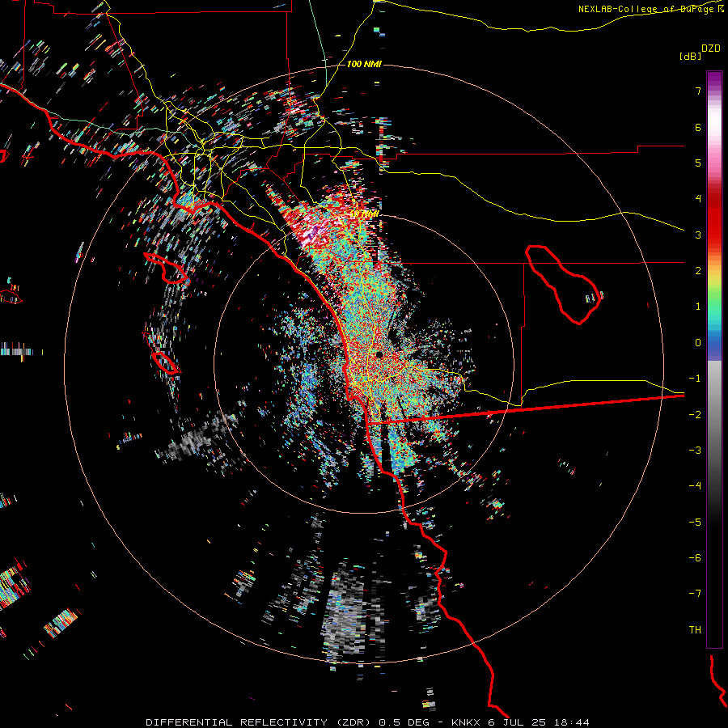Image resolution: width=728 pixels, height=728 pixels.
Task: Click the TH threshold label on scale
Action: coord(695,630)
